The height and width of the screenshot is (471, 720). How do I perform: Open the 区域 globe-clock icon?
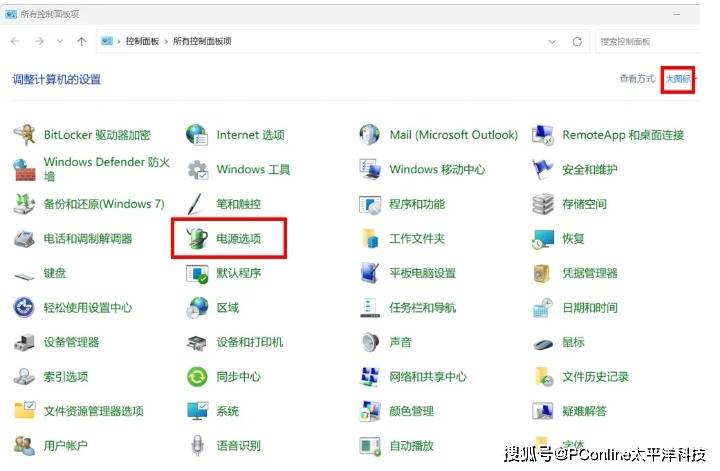[x=197, y=308]
